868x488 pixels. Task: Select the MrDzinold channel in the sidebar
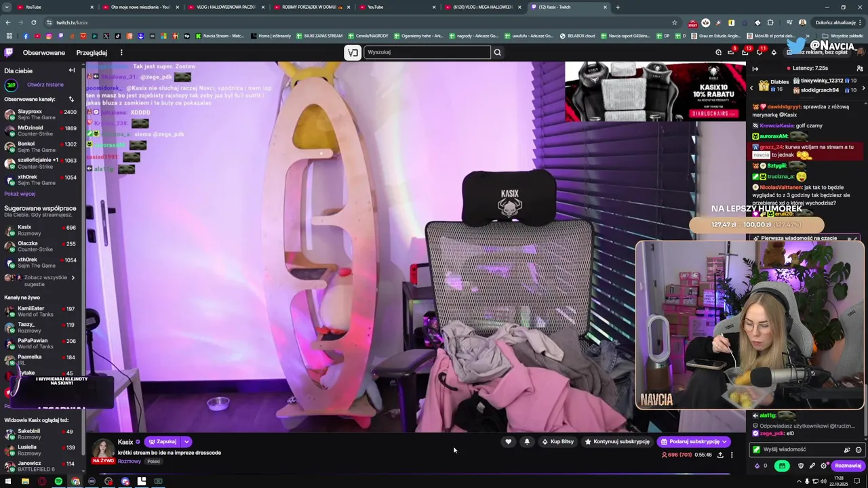pyautogui.click(x=41, y=130)
